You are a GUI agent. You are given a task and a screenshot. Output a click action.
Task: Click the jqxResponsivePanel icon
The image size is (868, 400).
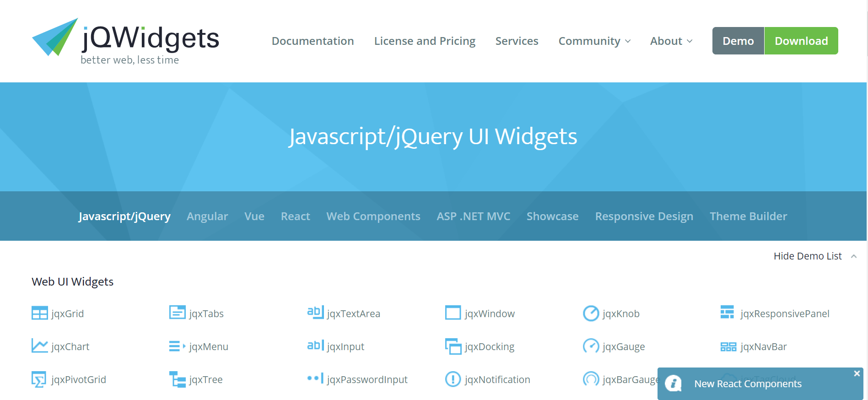tap(727, 312)
